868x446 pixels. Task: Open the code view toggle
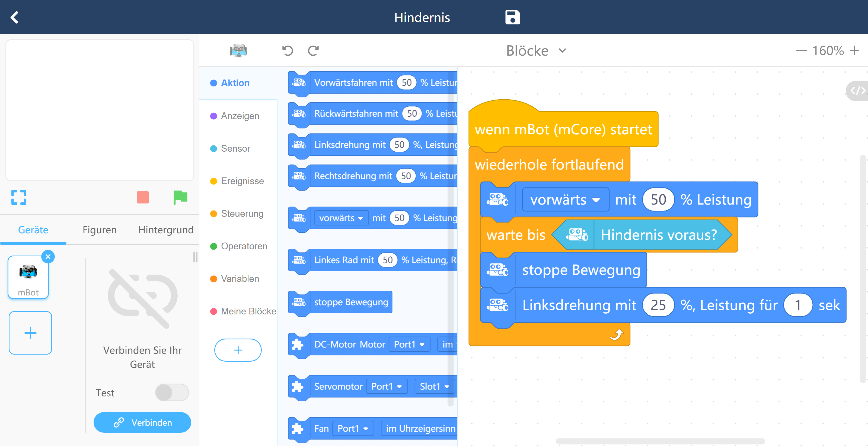click(x=857, y=91)
